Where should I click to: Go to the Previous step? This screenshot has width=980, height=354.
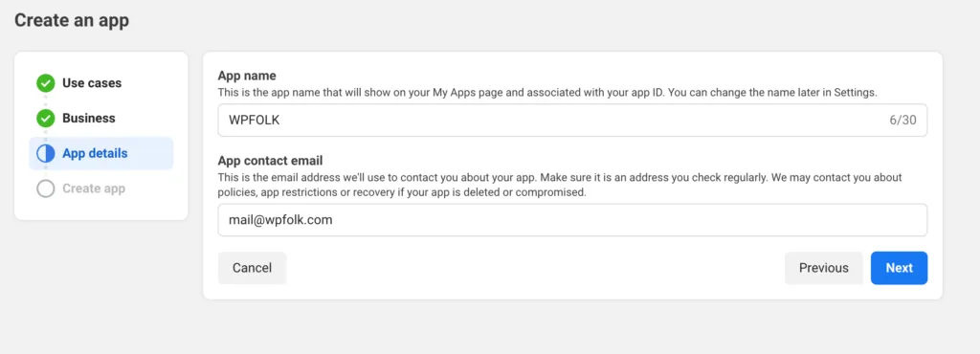[824, 268]
